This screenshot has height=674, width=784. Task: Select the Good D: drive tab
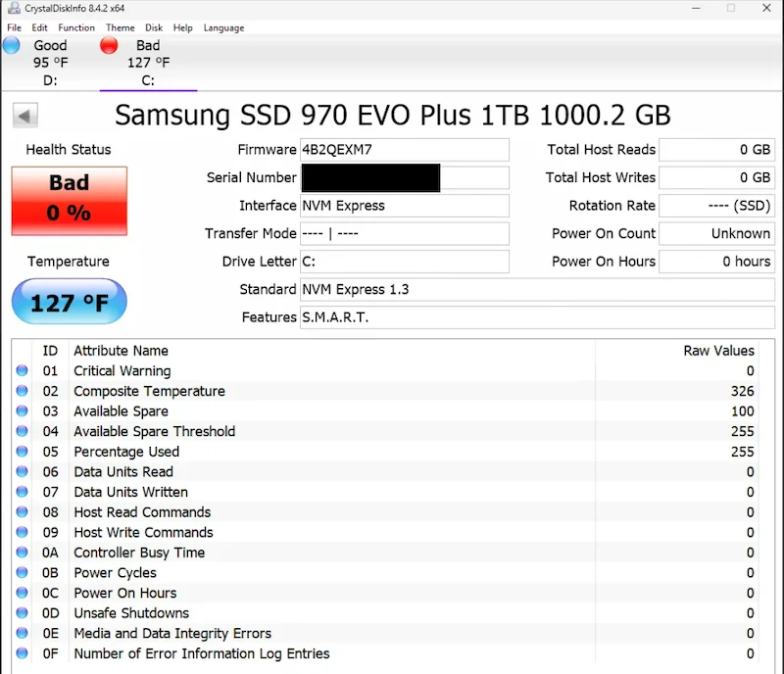[50, 63]
